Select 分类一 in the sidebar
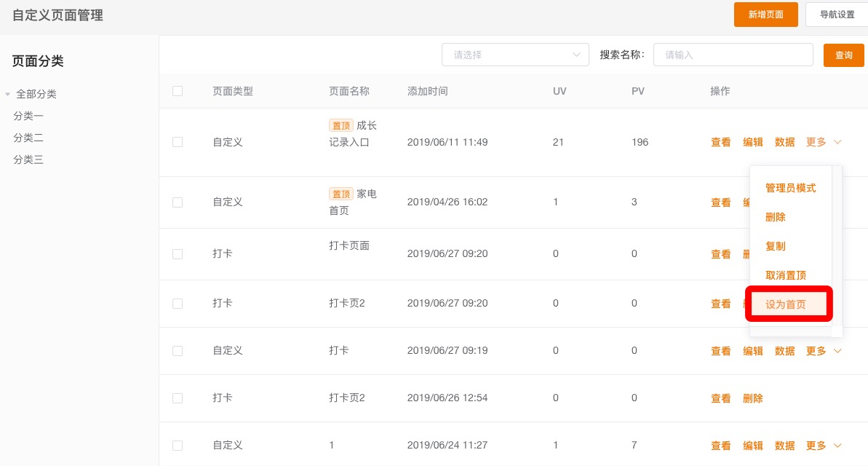 pyautogui.click(x=28, y=116)
